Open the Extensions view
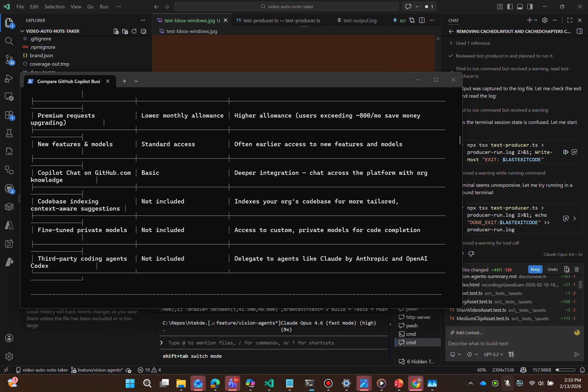This screenshot has height=392, width=588. pos(9,115)
